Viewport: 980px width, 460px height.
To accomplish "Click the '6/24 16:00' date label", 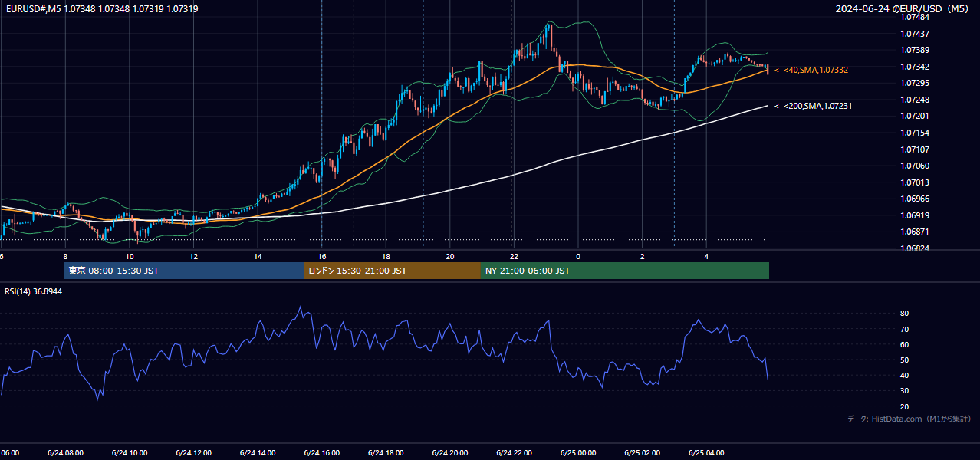I will pos(321,453).
